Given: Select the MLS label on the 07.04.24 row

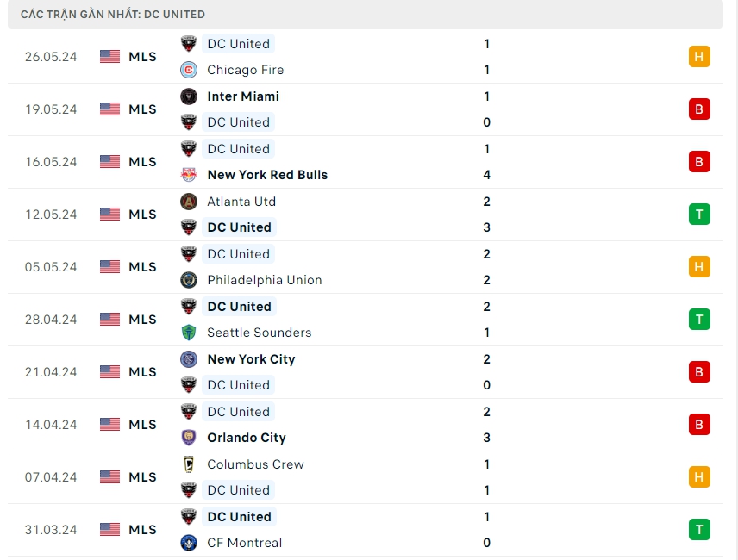Looking at the screenshot, I should point(142,477).
